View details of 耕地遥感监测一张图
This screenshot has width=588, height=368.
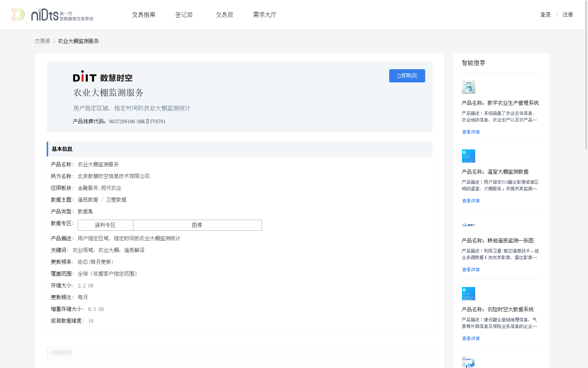tap(471, 270)
